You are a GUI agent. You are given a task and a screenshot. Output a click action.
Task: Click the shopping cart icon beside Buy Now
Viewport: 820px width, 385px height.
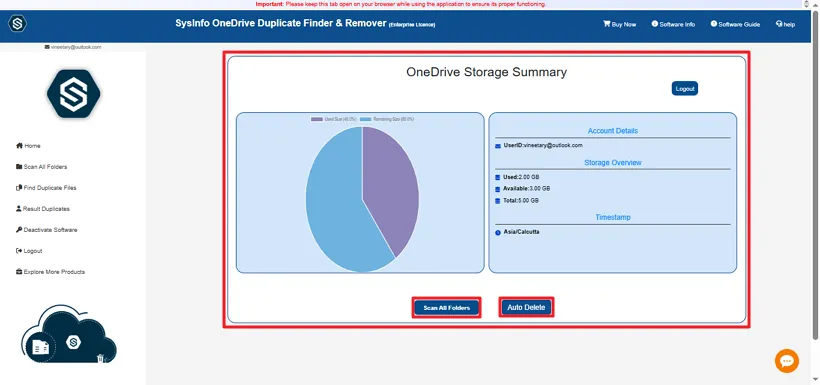(x=607, y=24)
